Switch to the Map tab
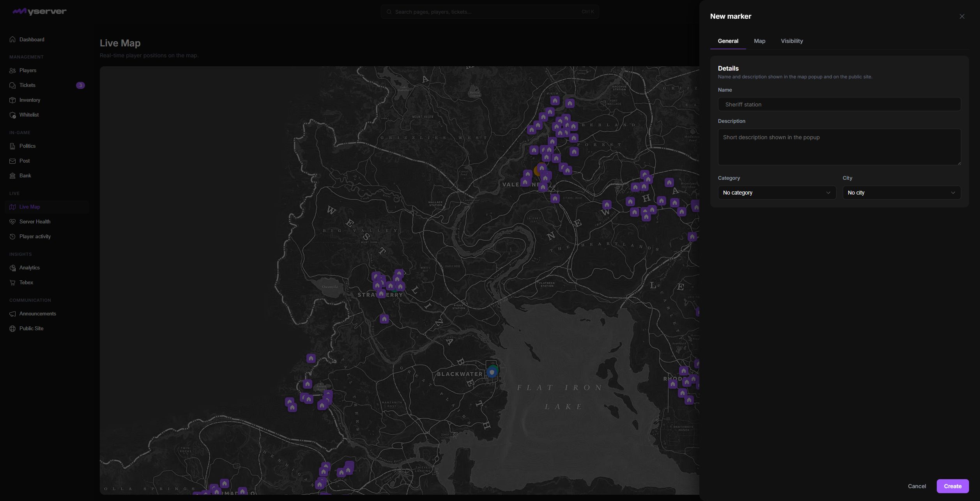 coord(759,41)
